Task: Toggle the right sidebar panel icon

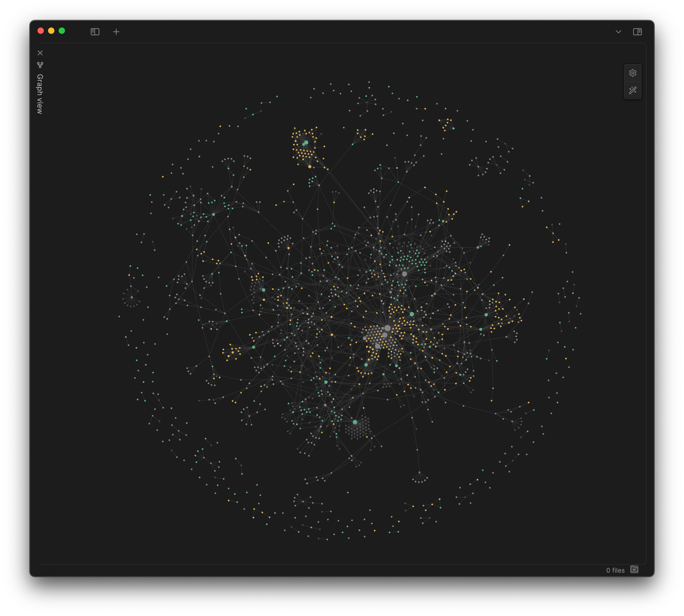Action: [x=637, y=32]
